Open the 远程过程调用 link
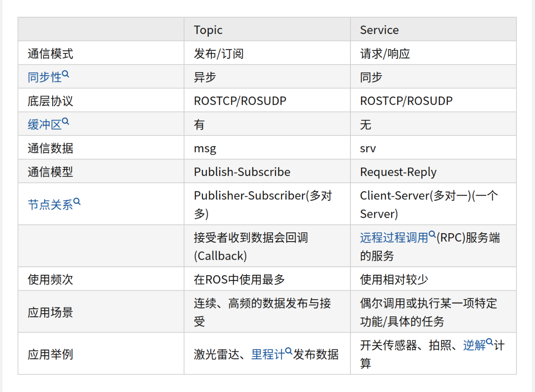The height and width of the screenshot is (392, 535). [394, 238]
